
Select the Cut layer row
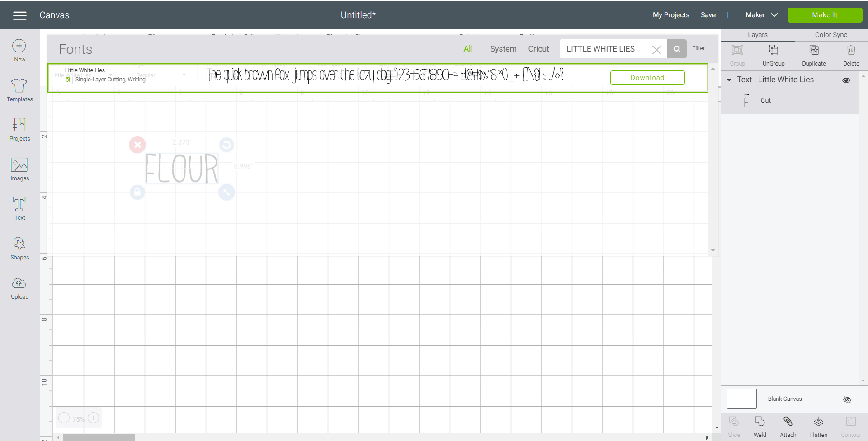click(789, 100)
